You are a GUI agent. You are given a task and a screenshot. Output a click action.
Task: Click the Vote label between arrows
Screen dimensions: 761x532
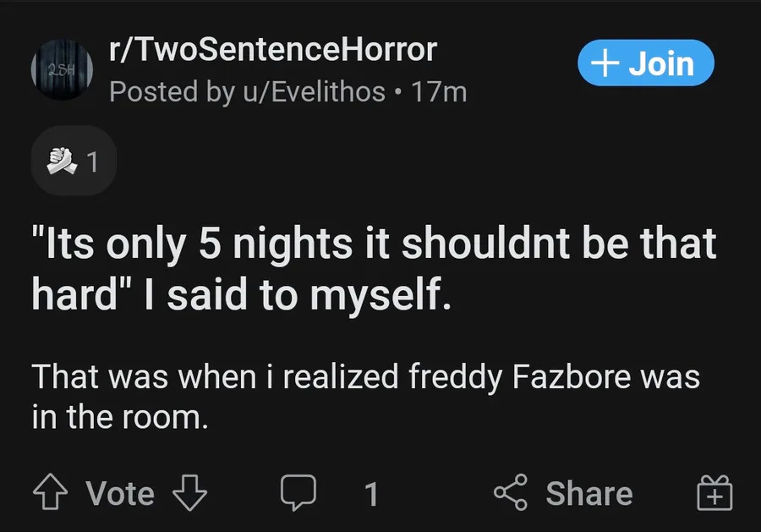[x=120, y=493]
